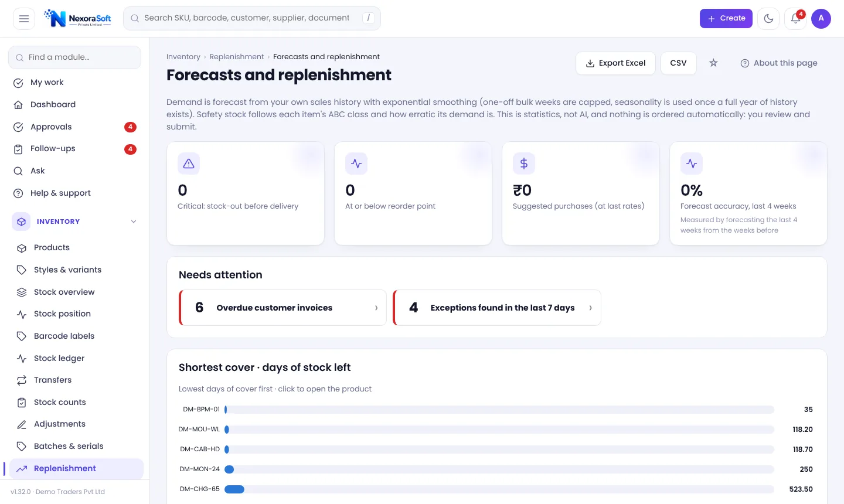Go to Dashboard

click(74, 105)
